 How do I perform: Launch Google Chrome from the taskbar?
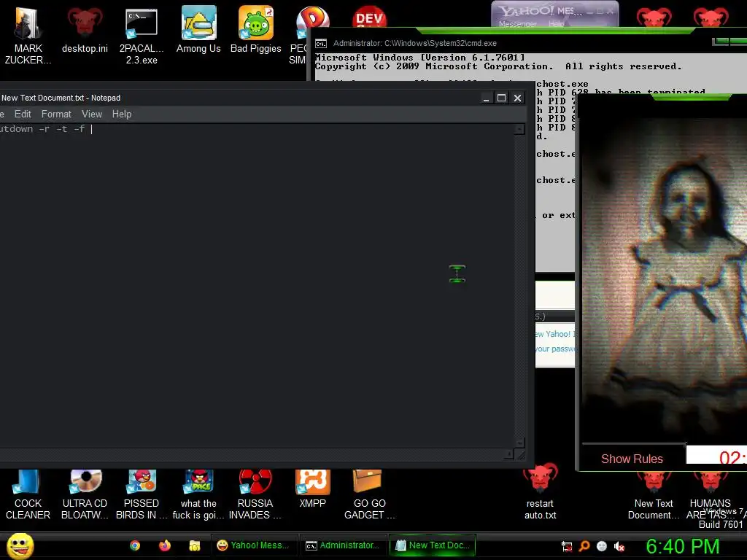click(135, 545)
